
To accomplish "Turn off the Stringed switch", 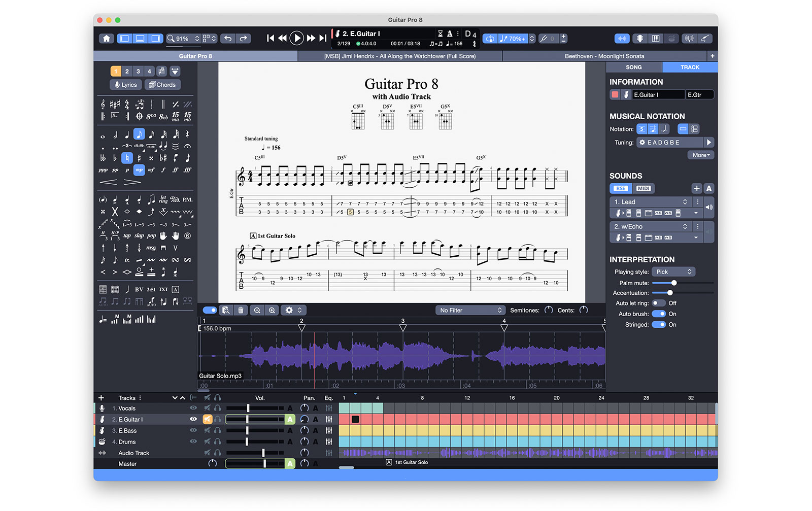I will [659, 324].
